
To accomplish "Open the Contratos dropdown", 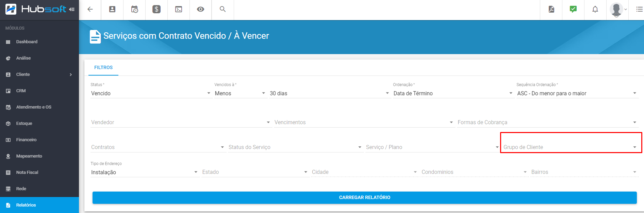I will (x=158, y=147).
